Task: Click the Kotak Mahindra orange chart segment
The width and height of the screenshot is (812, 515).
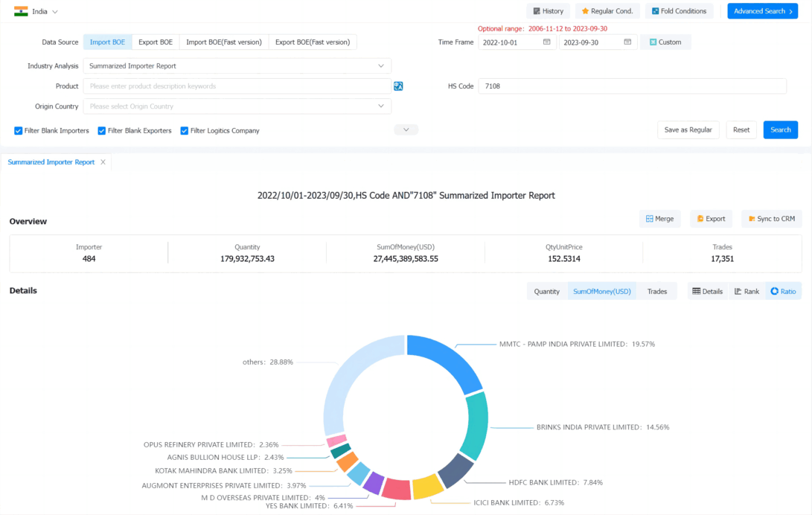Action: [346, 461]
